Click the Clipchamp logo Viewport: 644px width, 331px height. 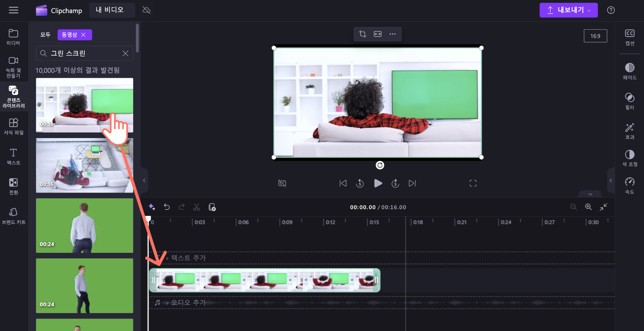pos(59,10)
